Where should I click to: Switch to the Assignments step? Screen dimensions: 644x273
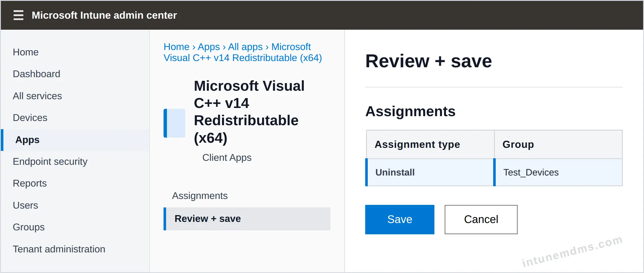click(200, 196)
